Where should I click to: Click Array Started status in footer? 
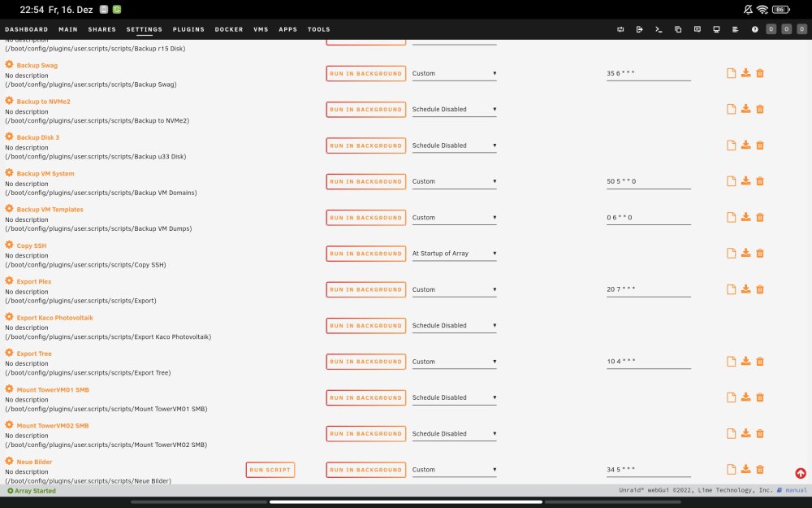coord(32,491)
